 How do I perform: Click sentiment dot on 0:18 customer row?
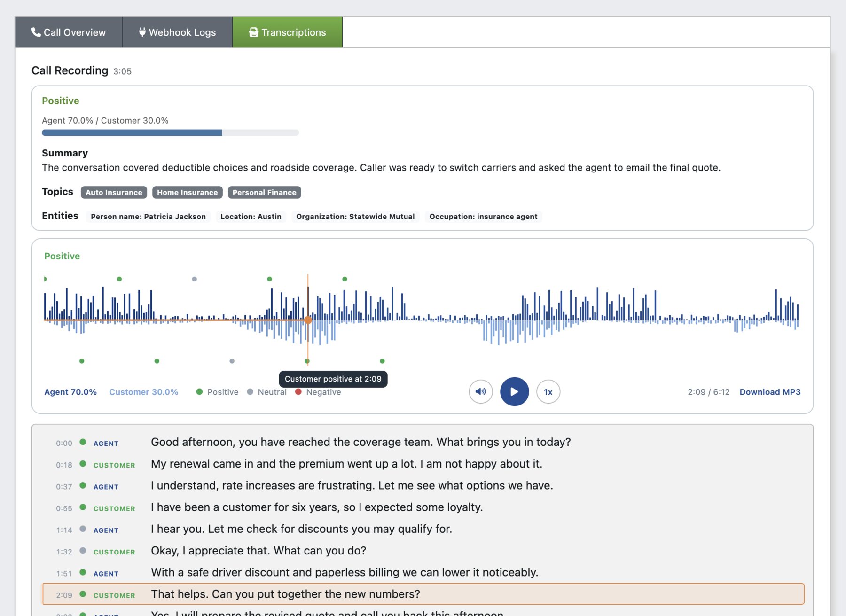coord(83,463)
